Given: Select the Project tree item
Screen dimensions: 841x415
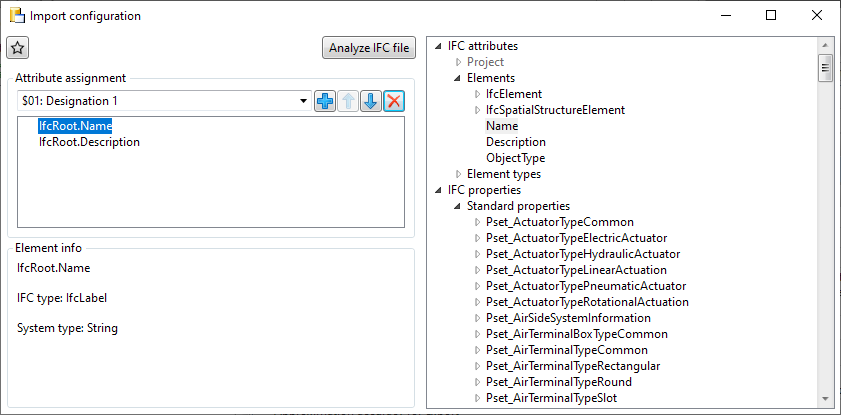Looking at the screenshot, I should click(x=485, y=62).
